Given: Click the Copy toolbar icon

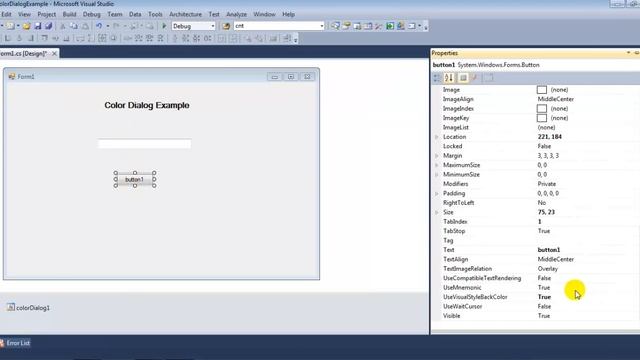Looking at the screenshot, I should tap(74, 26).
